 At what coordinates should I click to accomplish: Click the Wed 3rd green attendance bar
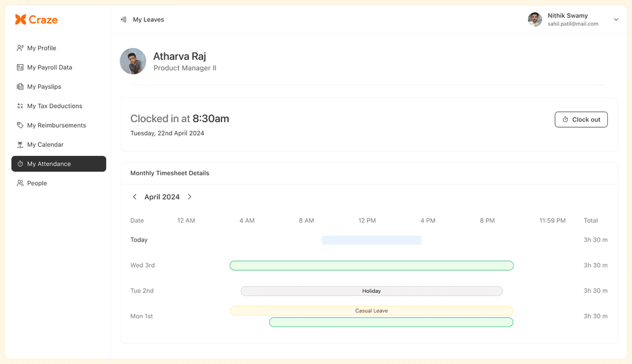click(x=372, y=266)
